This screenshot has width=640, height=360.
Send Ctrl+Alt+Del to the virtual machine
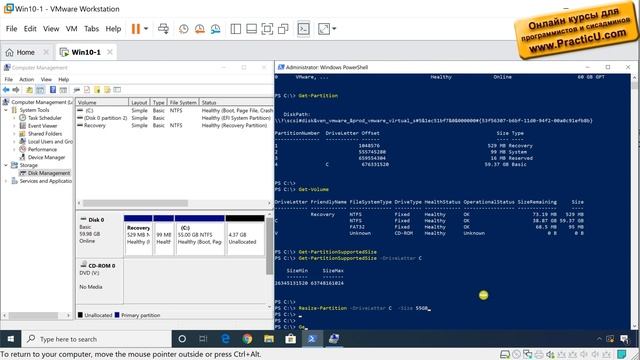tap(163, 29)
